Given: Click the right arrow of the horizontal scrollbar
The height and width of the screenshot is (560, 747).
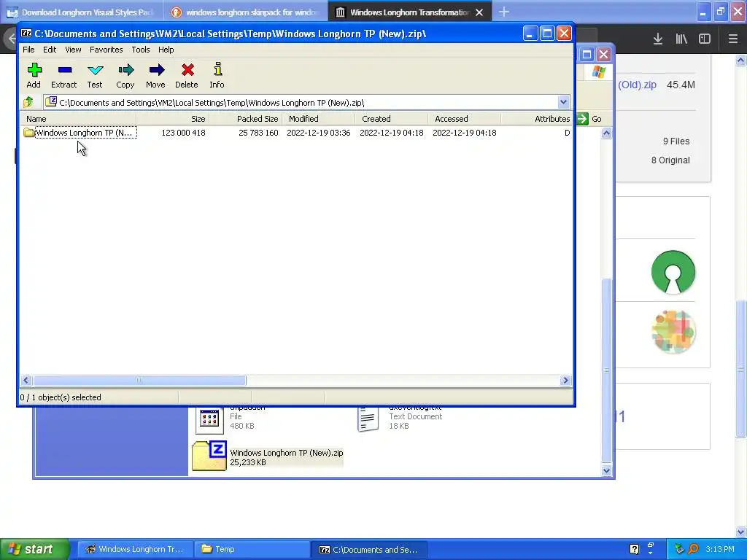Looking at the screenshot, I should [565, 380].
